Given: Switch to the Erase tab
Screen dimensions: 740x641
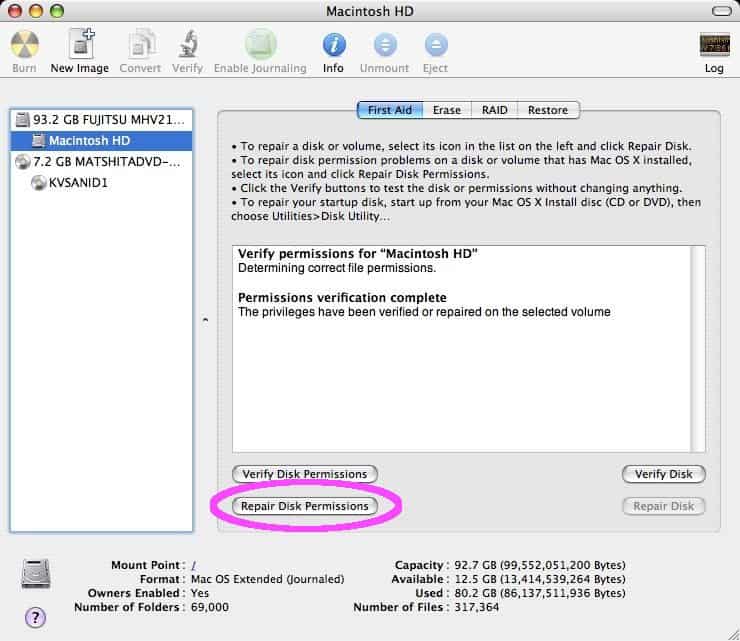Looking at the screenshot, I should pos(446,110).
